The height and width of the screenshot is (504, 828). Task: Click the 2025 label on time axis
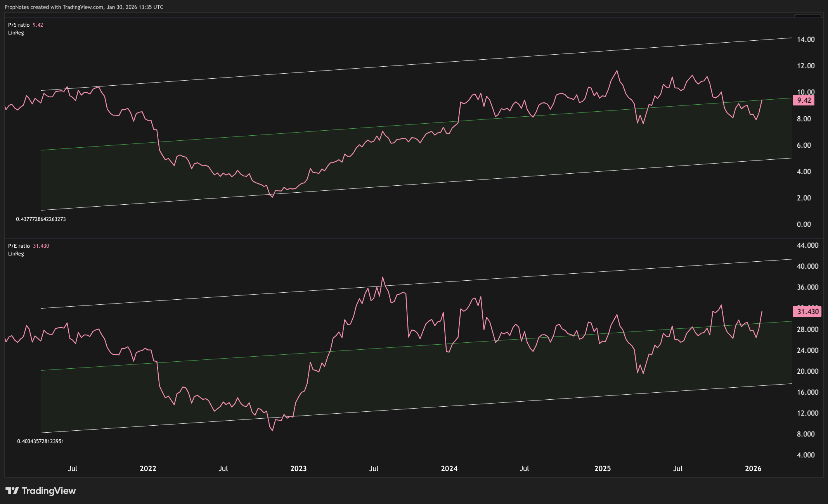(x=603, y=469)
